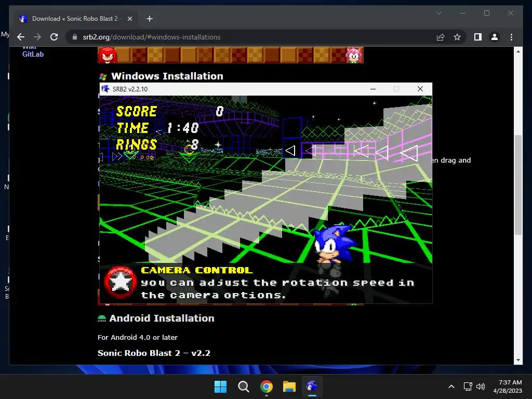Click "For Android 4.0 or later" text

click(137, 337)
